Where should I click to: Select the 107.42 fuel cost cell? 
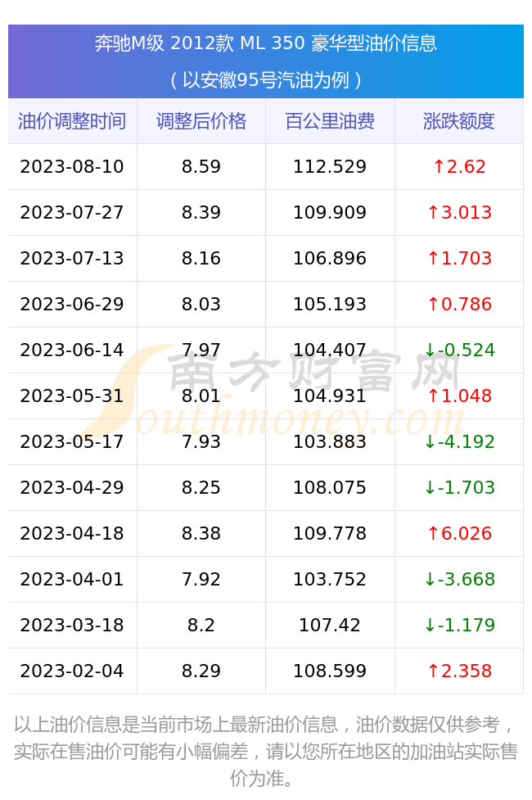[x=330, y=625]
